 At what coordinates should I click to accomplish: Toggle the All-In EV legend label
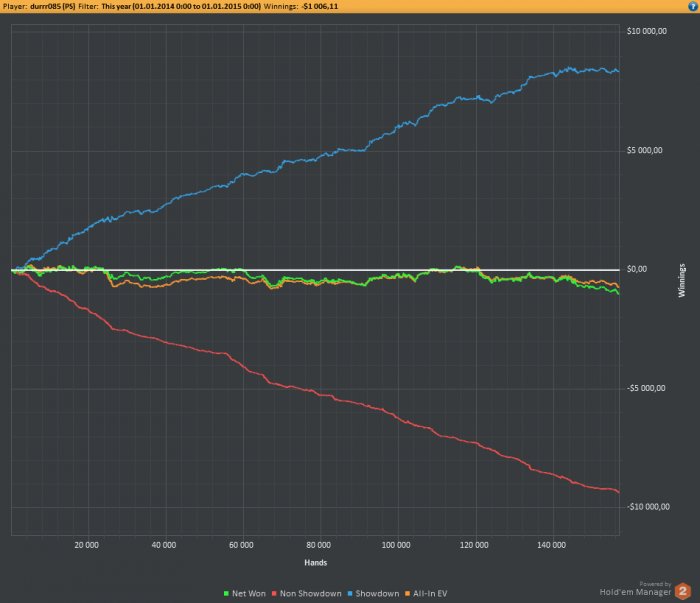tap(430, 594)
